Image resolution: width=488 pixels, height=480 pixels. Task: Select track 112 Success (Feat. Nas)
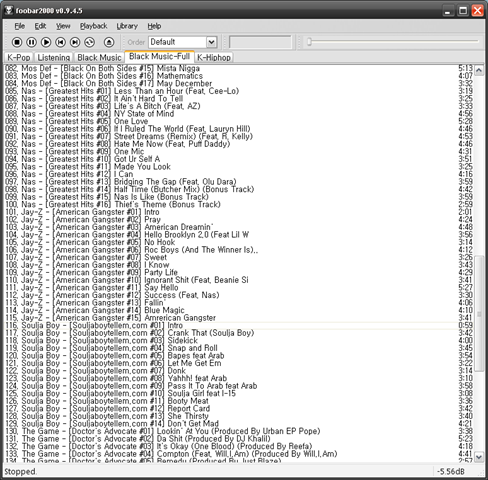pyautogui.click(x=239, y=295)
